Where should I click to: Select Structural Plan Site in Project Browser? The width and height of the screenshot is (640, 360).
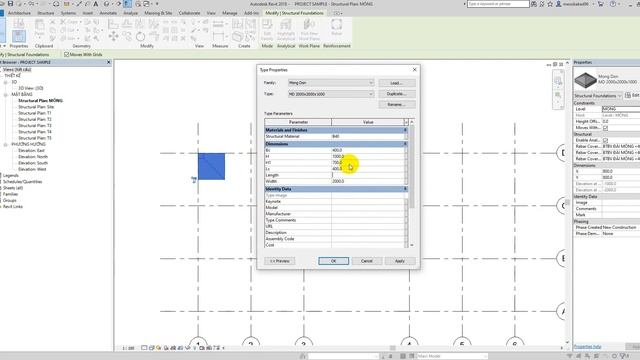pyautogui.click(x=36, y=107)
